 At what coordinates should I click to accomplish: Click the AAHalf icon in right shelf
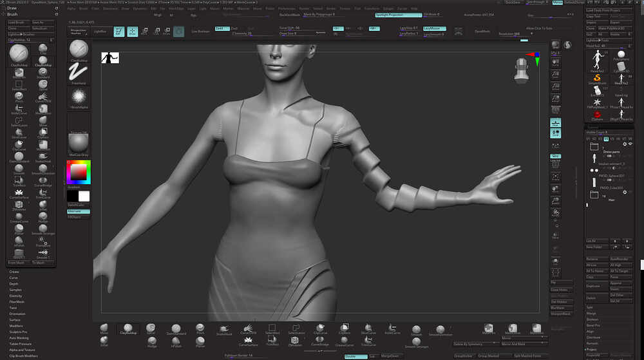coord(555,99)
